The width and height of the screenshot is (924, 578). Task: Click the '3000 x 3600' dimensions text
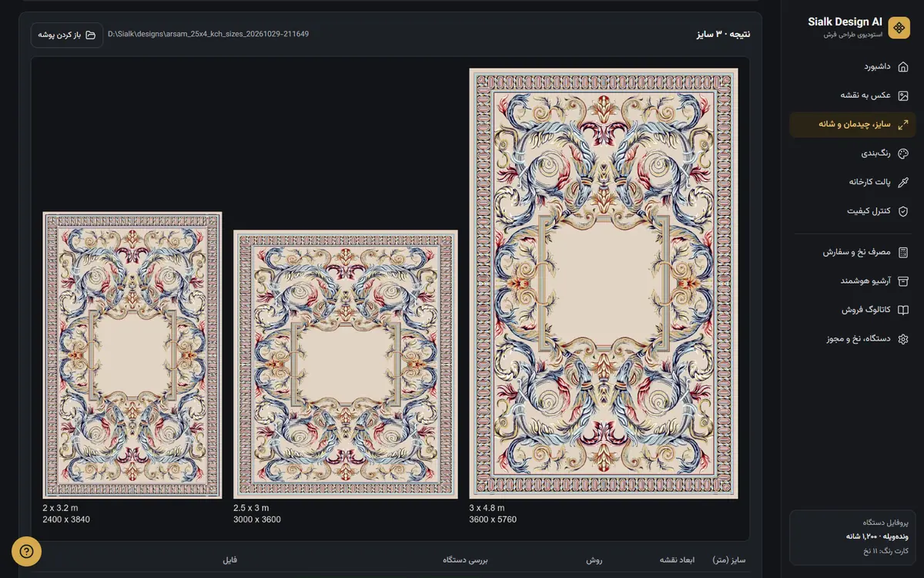tap(257, 519)
